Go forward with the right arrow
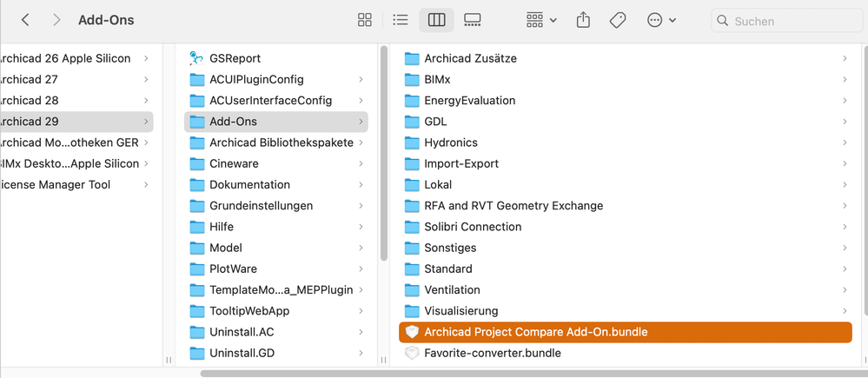The height and width of the screenshot is (378, 868). 56,20
